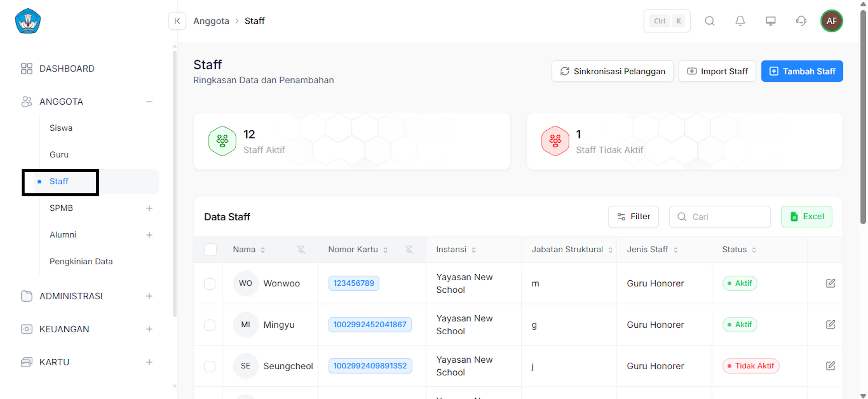Screen dimensions: 868x399
Task: Click the monitor display icon
Action: (x=771, y=21)
